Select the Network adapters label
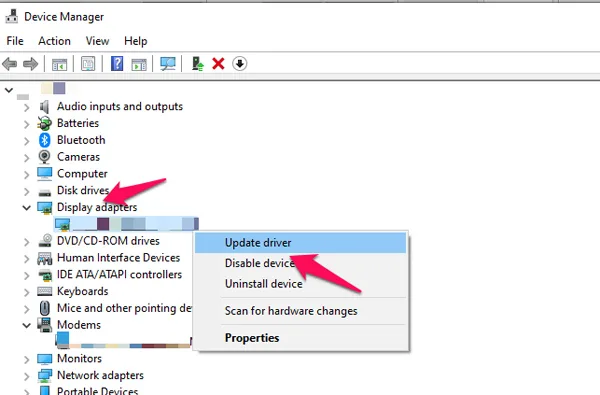 100,375
